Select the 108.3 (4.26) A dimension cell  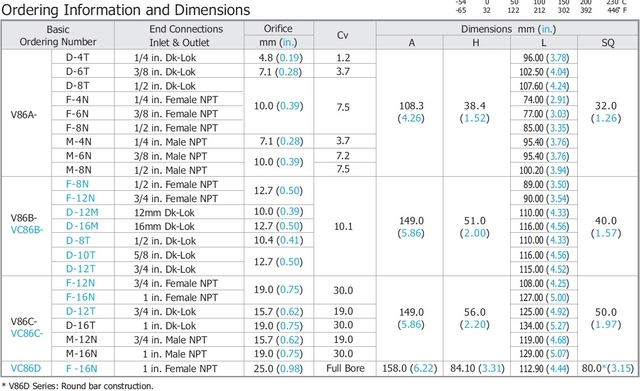(x=411, y=112)
